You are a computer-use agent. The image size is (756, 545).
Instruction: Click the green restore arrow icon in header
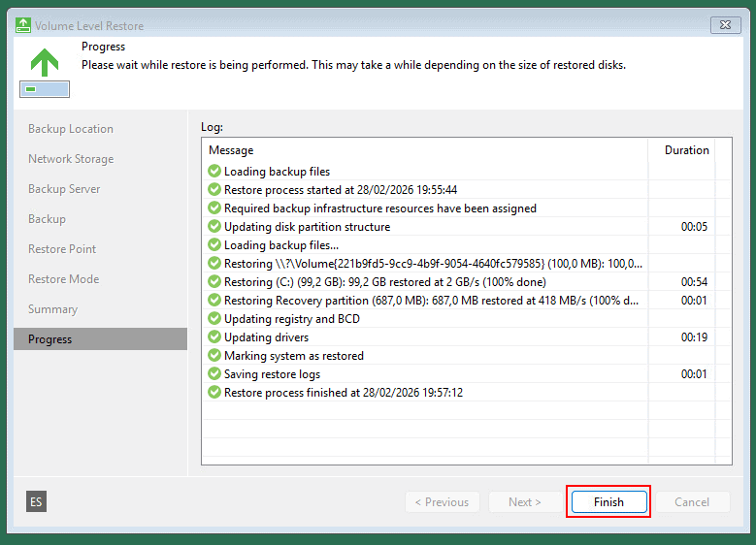(x=44, y=62)
